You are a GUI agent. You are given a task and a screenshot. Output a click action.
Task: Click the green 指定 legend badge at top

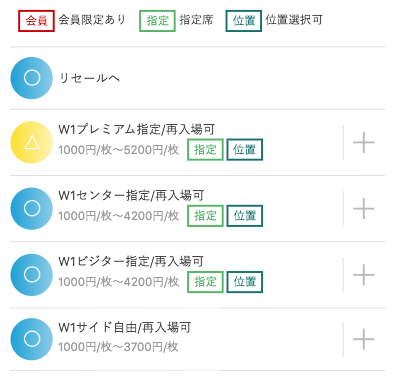click(x=157, y=21)
